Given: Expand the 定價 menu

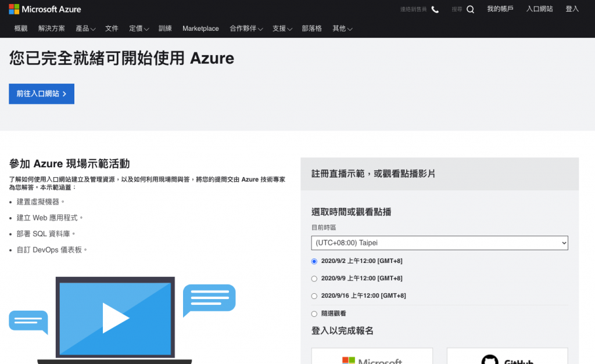Looking at the screenshot, I should pyautogui.click(x=139, y=28).
